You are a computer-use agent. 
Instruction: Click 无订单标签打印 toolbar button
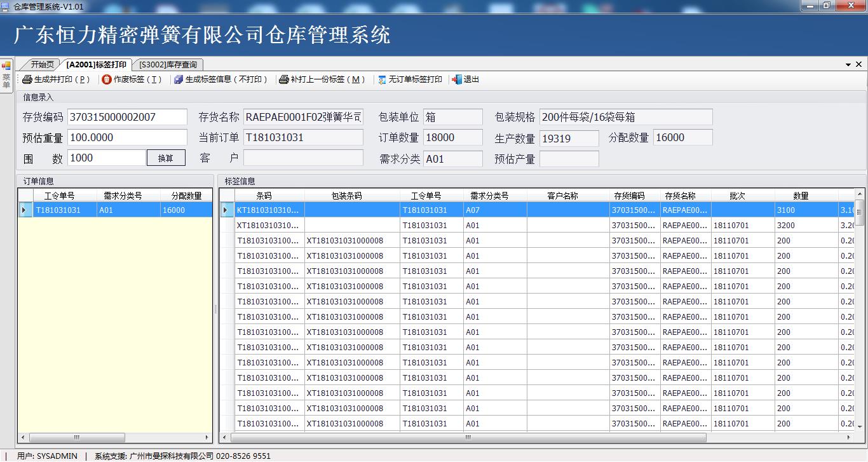tap(410, 79)
